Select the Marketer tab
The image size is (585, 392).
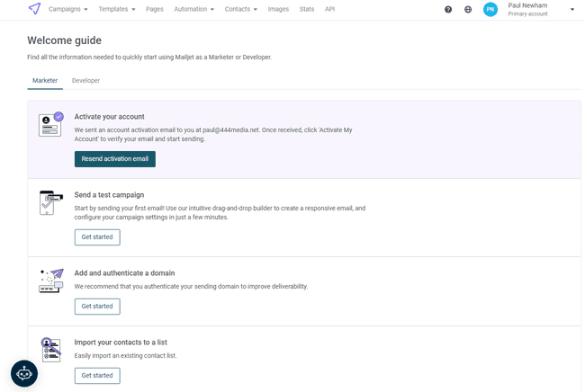(x=45, y=81)
